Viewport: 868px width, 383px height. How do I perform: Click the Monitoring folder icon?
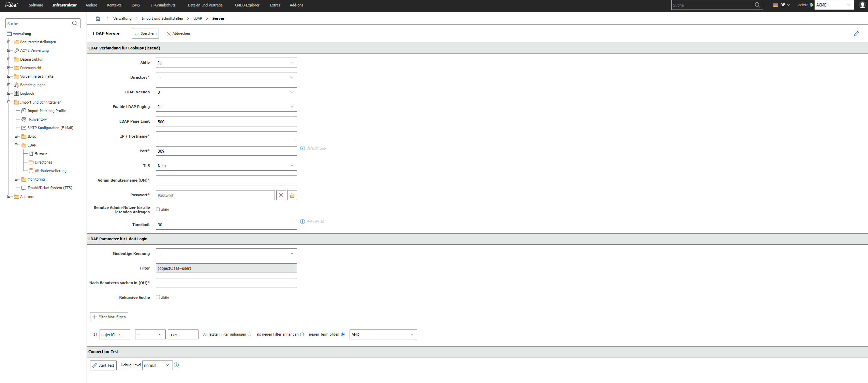[24, 179]
